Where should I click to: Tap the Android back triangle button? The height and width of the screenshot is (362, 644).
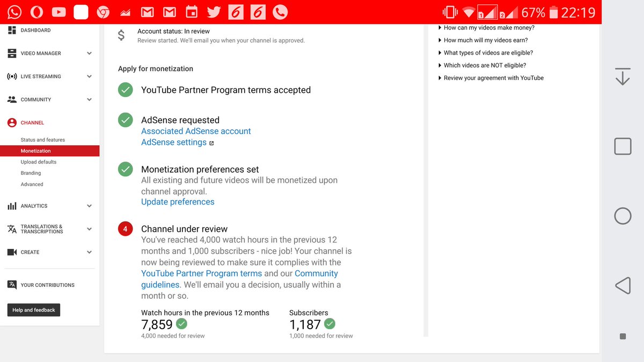tap(623, 285)
